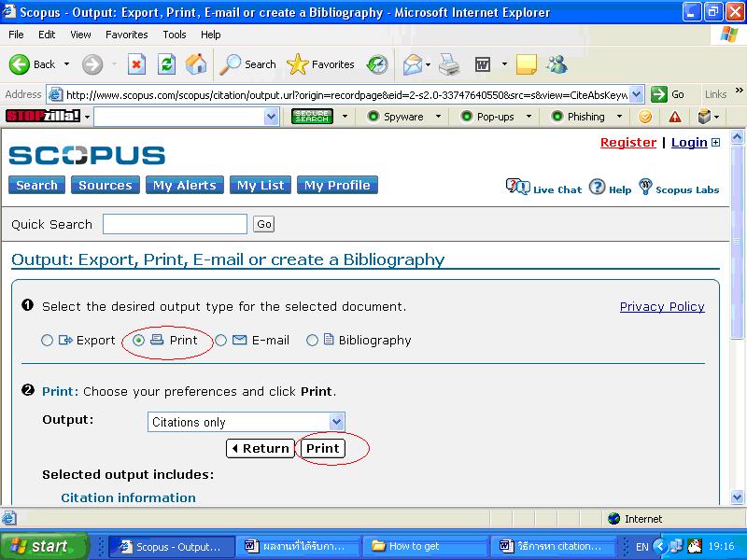Toggle the Spyware protection indicator
The width and height of the screenshot is (747, 560).
coord(374,117)
